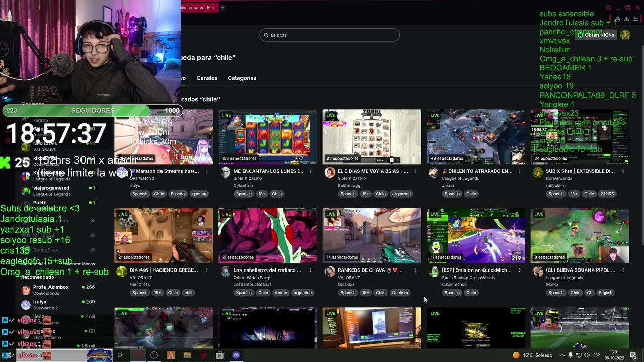Screen dimensions: 644x362
Task: Open viajerogamerxd in sidebar list
Action: point(58,191)
